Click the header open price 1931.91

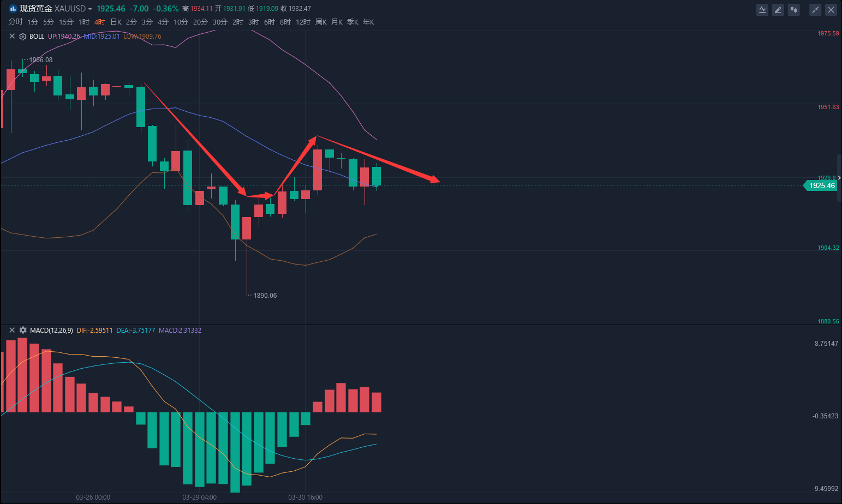click(x=235, y=9)
